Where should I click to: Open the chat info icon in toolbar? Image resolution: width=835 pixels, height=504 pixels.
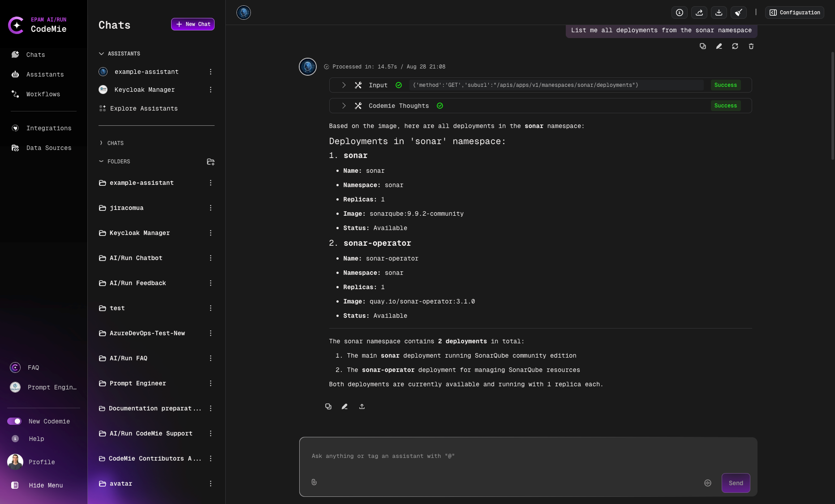680,13
